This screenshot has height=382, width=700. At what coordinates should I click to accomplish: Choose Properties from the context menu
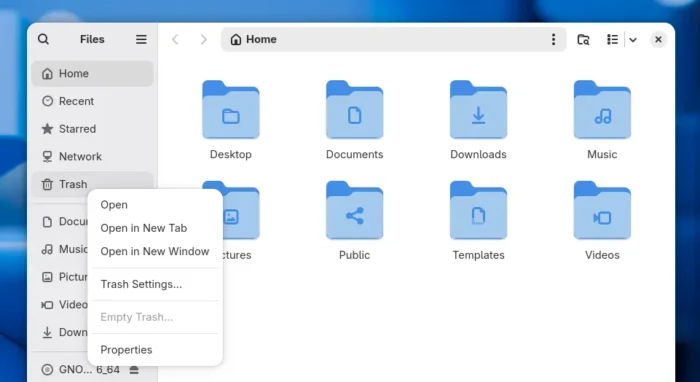pyautogui.click(x=155, y=350)
